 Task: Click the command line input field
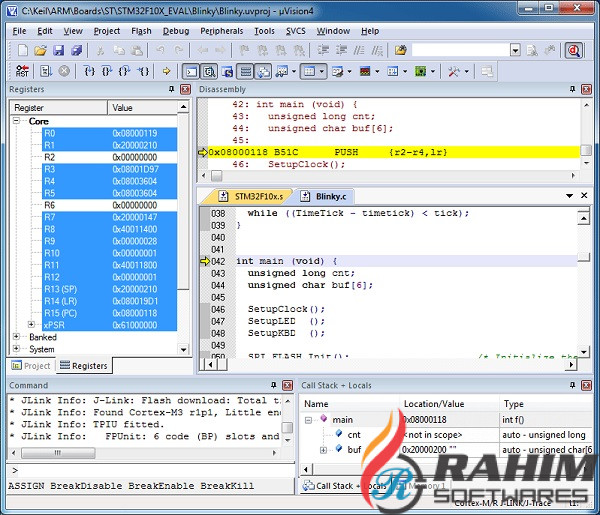coord(150,469)
